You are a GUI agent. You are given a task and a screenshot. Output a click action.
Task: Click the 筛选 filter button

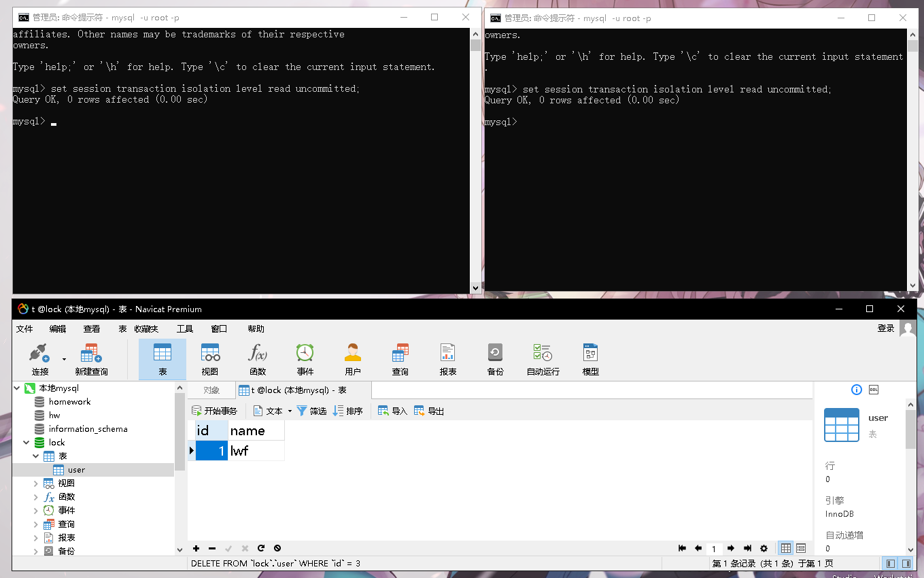(x=311, y=411)
